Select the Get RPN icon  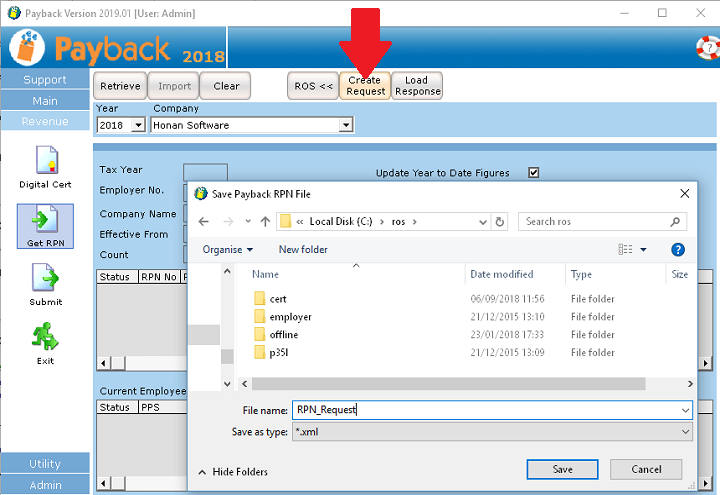[x=46, y=222]
